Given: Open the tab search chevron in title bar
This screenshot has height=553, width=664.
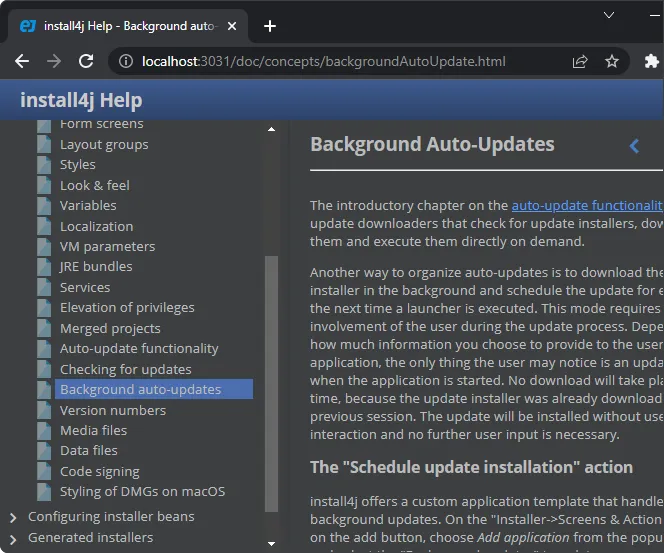Looking at the screenshot, I should pyautogui.click(x=609, y=15).
